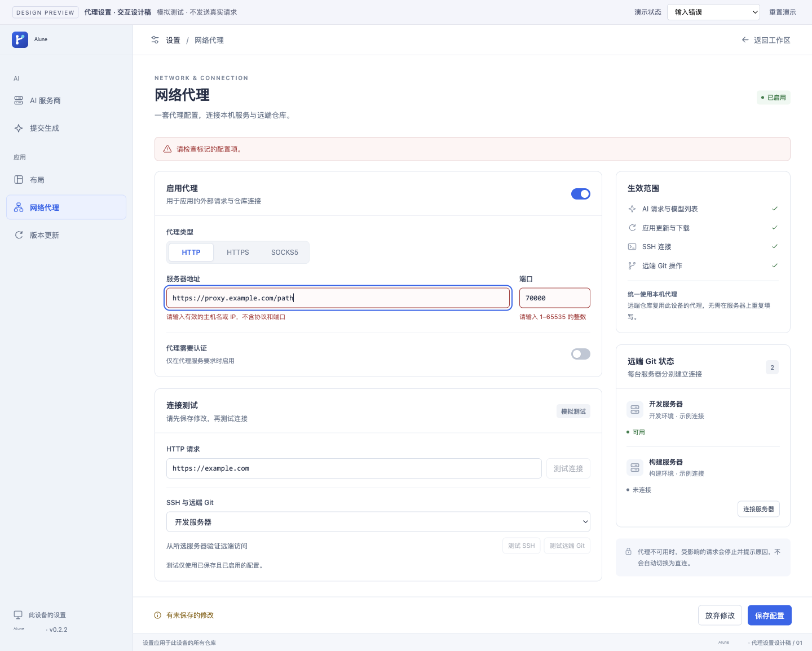The width and height of the screenshot is (812, 651).
Task: Click the back arrow beside 返回工作区
Action: click(745, 40)
